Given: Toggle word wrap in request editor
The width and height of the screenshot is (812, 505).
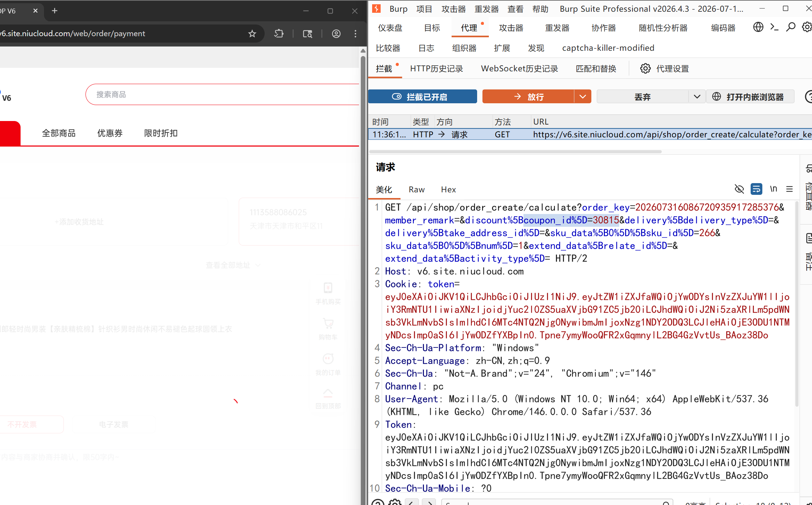Looking at the screenshot, I should [756, 189].
